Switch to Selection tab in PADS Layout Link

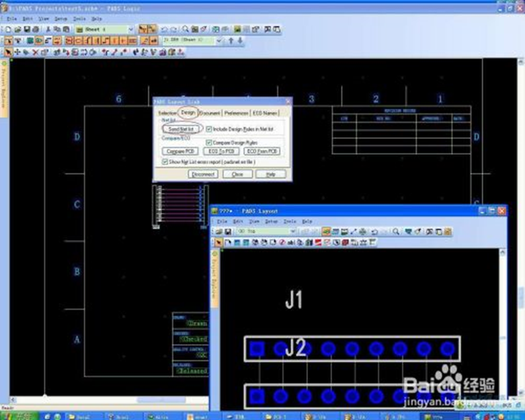[x=167, y=113]
